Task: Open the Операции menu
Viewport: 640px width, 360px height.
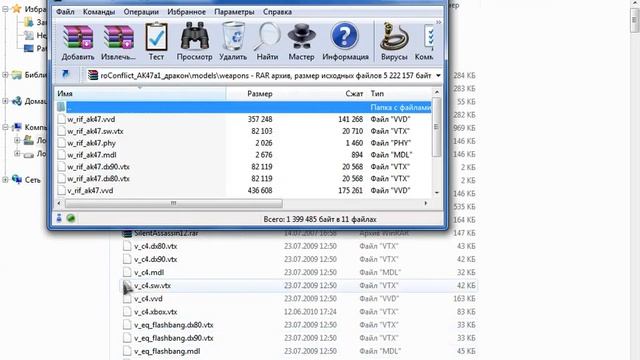Action: coord(141,12)
